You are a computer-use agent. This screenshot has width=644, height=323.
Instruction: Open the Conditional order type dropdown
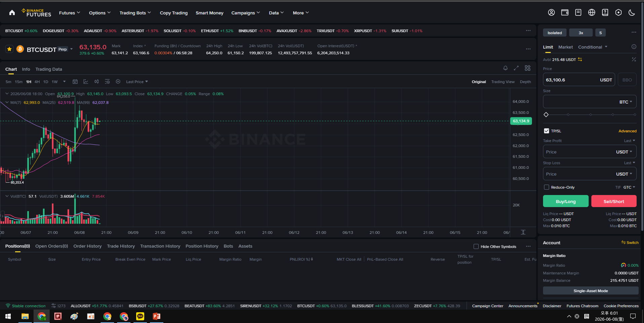(x=593, y=47)
